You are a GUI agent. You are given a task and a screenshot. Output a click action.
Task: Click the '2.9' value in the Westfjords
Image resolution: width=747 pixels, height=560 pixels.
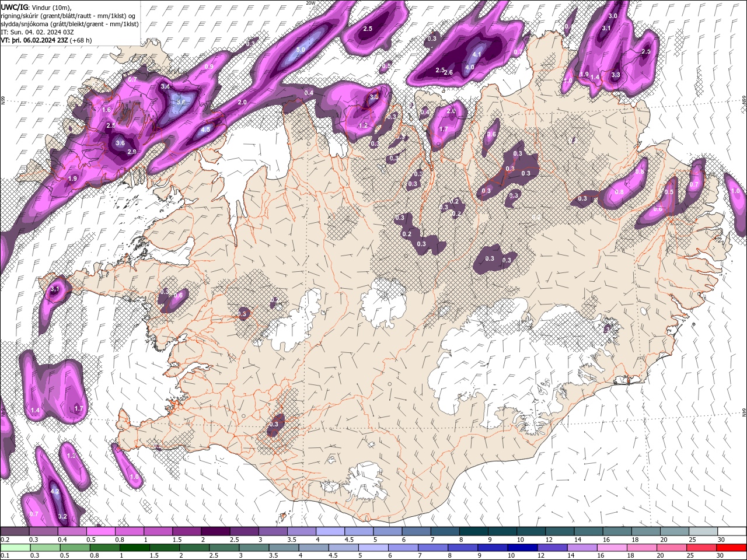tap(131, 152)
